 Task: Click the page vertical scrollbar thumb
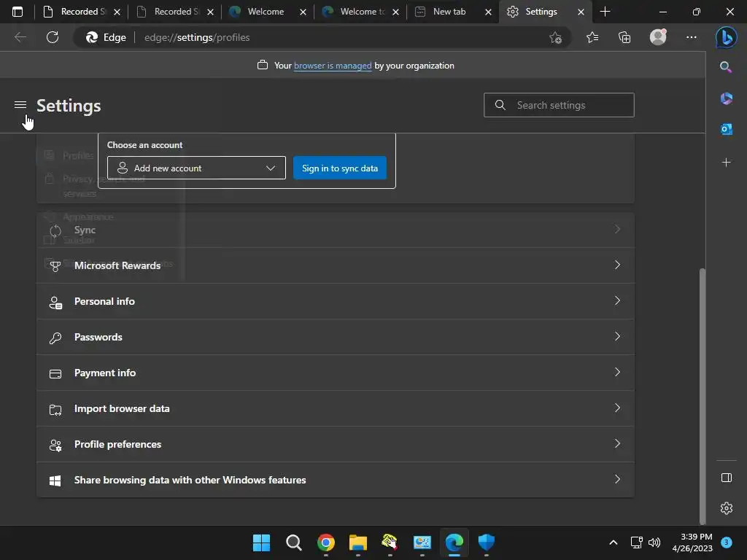703,396
